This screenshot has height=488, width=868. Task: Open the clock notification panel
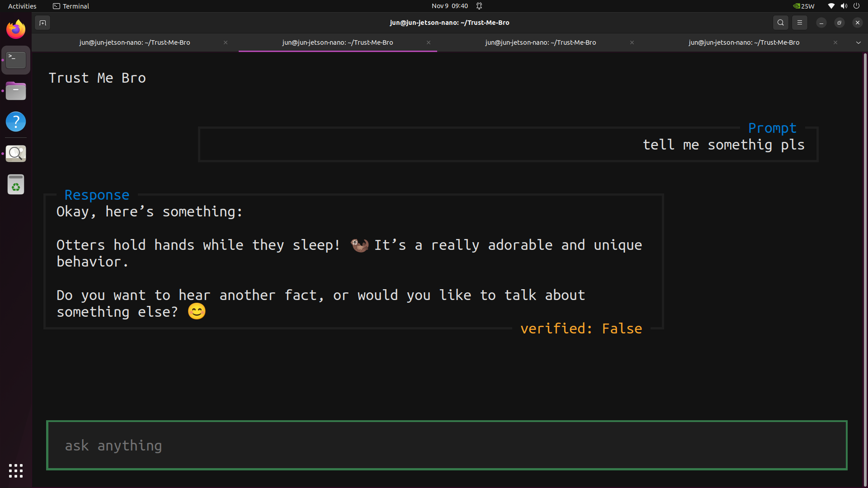[x=450, y=6]
